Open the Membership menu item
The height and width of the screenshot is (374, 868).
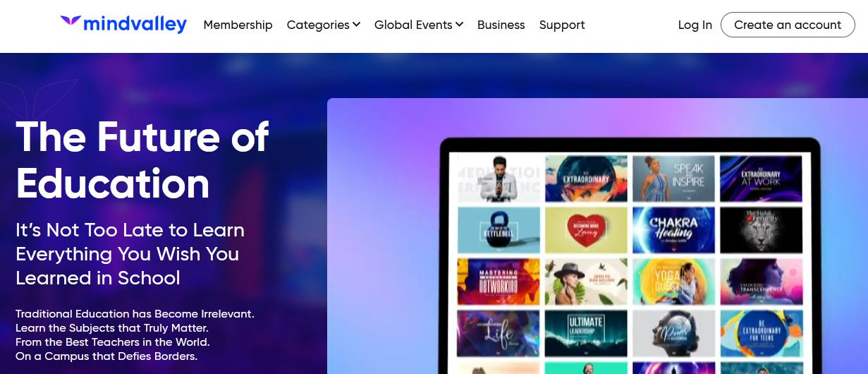pyautogui.click(x=238, y=25)
